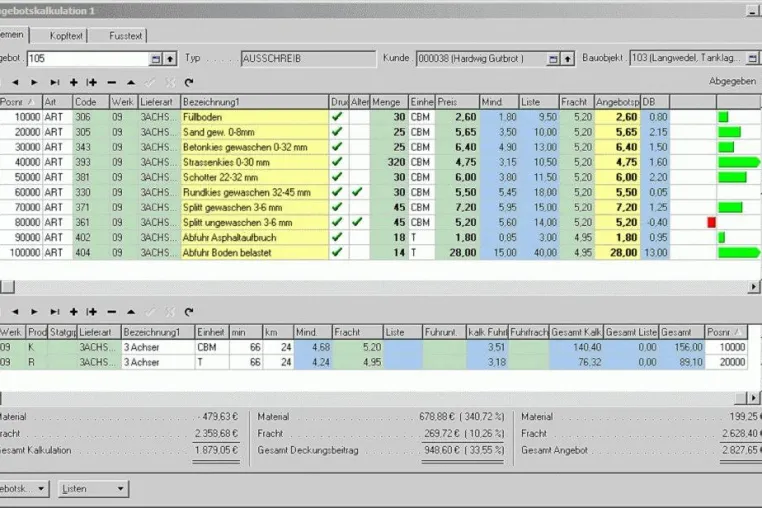The height and width of the screenshot is (508, 762).
Task: Insert position with upper insert-plus icon
Action: [x=92, y=83]
